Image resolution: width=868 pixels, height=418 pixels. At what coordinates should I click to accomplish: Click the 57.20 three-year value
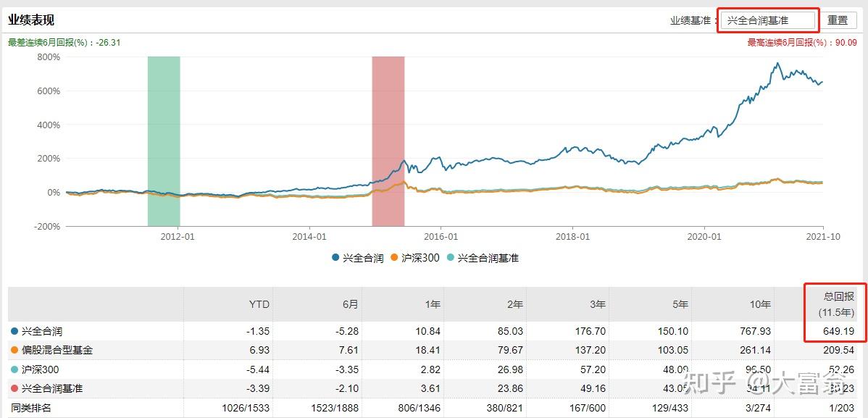point(593,369)
